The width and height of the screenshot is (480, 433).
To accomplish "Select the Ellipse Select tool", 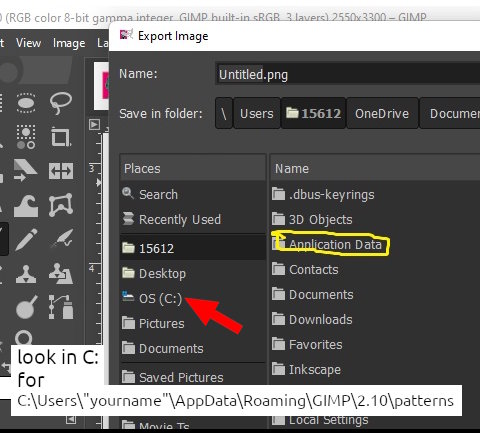I will point(26,102).
